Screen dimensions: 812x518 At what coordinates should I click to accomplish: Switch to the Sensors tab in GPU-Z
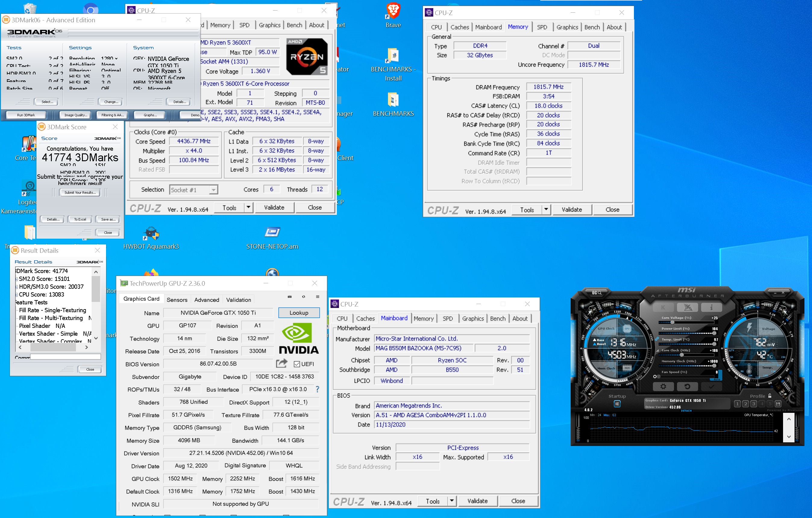(177, 300)
